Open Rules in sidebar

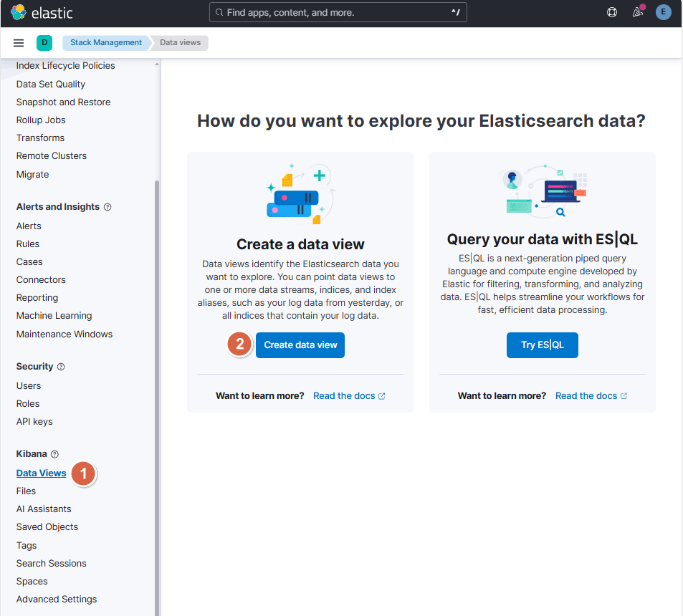(x=28, y=244)
